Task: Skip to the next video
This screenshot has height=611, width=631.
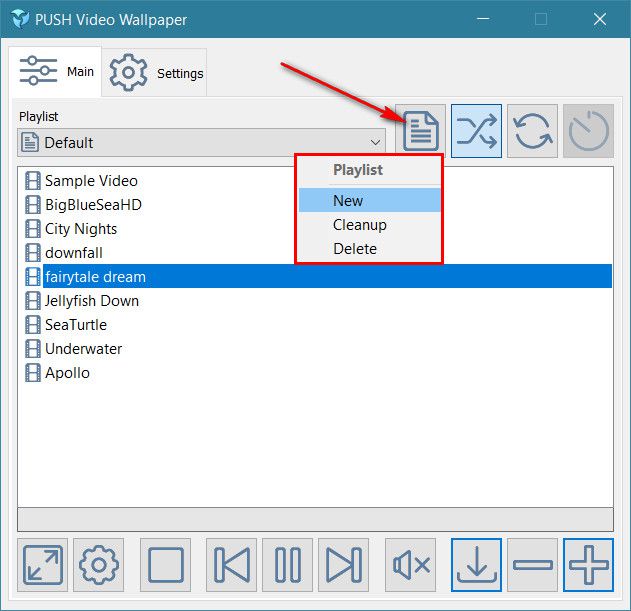Action: pos(343,565)
